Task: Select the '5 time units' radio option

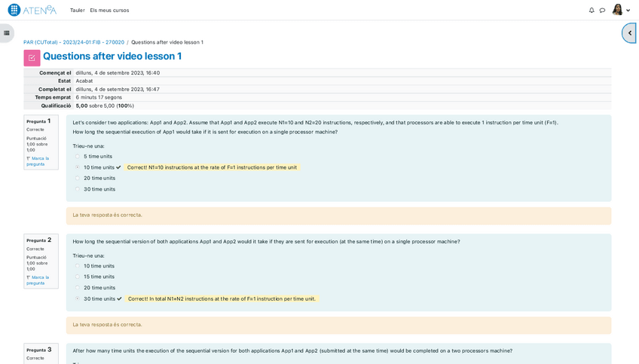Action: pos(77,157)
